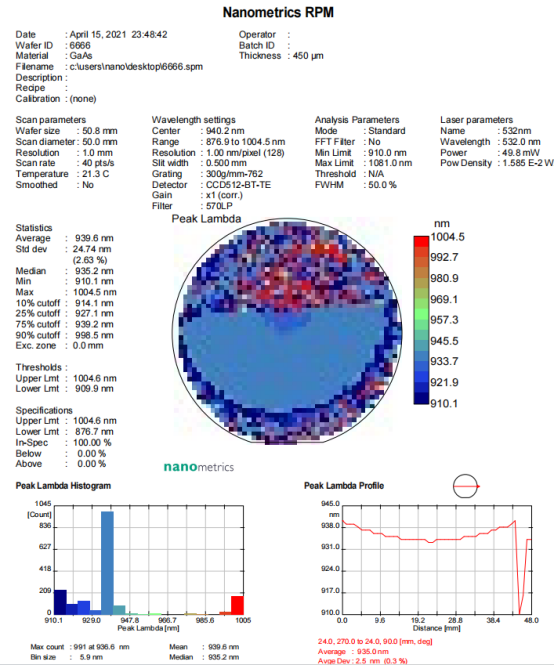This screenshot has width=554, height=665.
Task: Click the red histogram bar near 1005
Action: pos(238,605)
